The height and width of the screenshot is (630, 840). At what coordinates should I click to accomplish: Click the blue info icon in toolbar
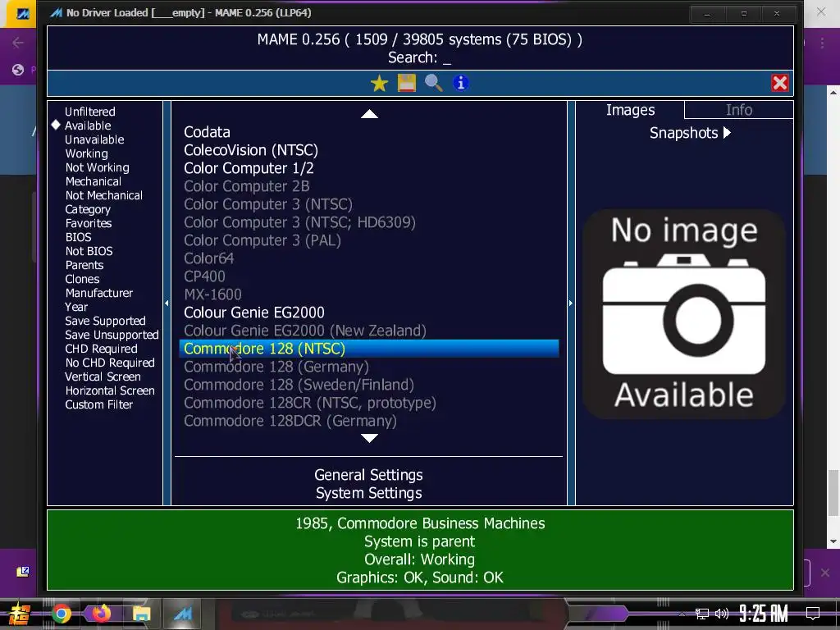pyautogui.click(x=461, y=83)
